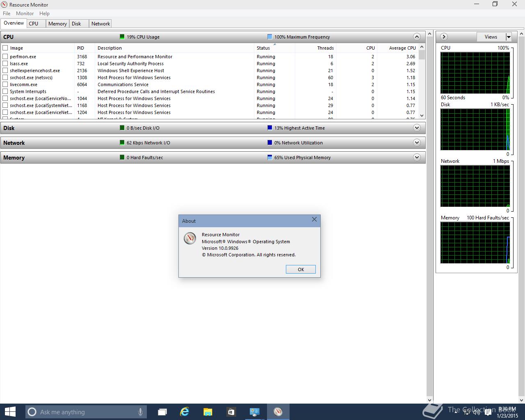525x420 pixels.
Task: Click the gauge icon in About dialog
Action: point(189,238)
